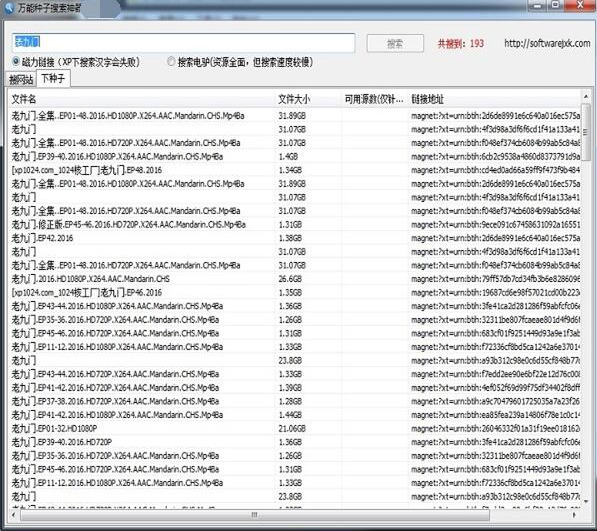Click the 可用源数 column header

[375, 99]
